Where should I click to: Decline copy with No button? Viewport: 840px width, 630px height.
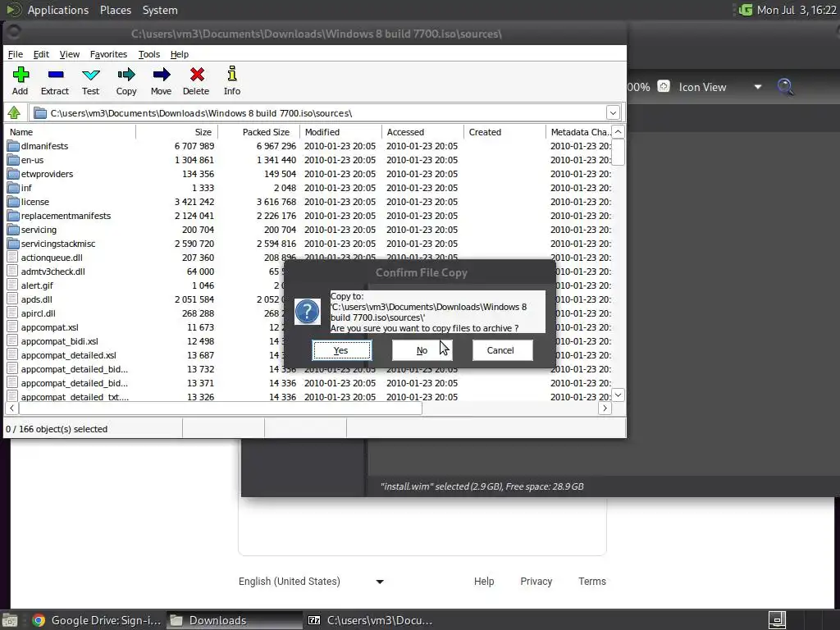(x=422, y=350)
